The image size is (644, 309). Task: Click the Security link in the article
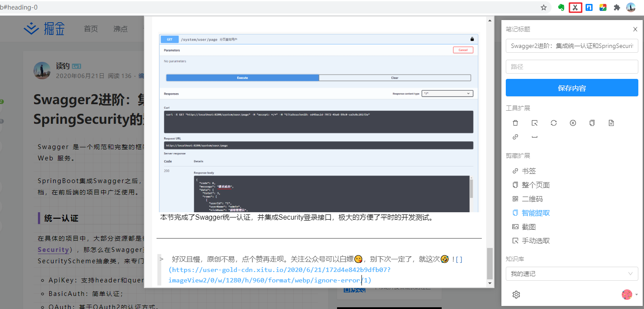pos(53,250)
